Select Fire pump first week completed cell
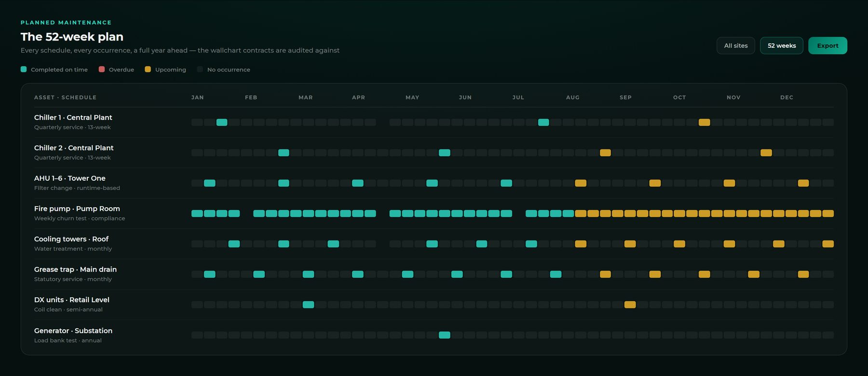 [197, 214]
